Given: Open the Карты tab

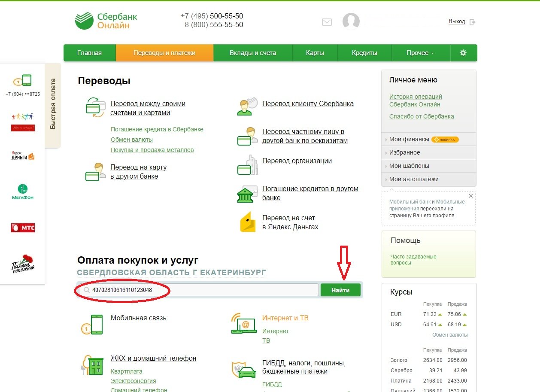Looking at the screenshot, I should tap(315, 53).
